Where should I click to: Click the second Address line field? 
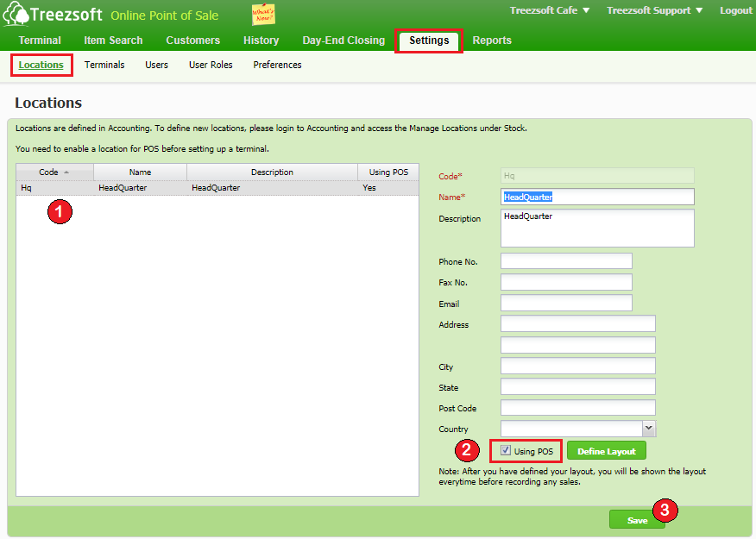tap(578, 345)
